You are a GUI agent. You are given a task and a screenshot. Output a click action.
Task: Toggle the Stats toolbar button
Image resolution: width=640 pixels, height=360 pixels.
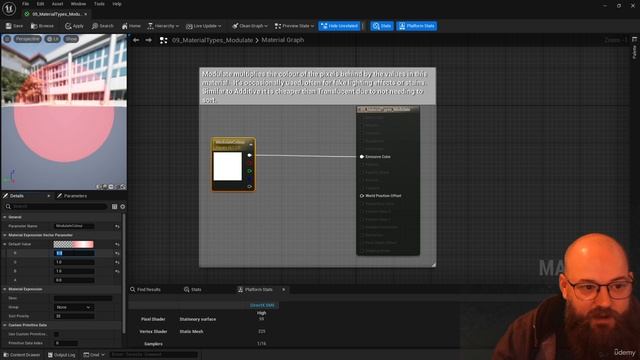click(x=382, y=26)
